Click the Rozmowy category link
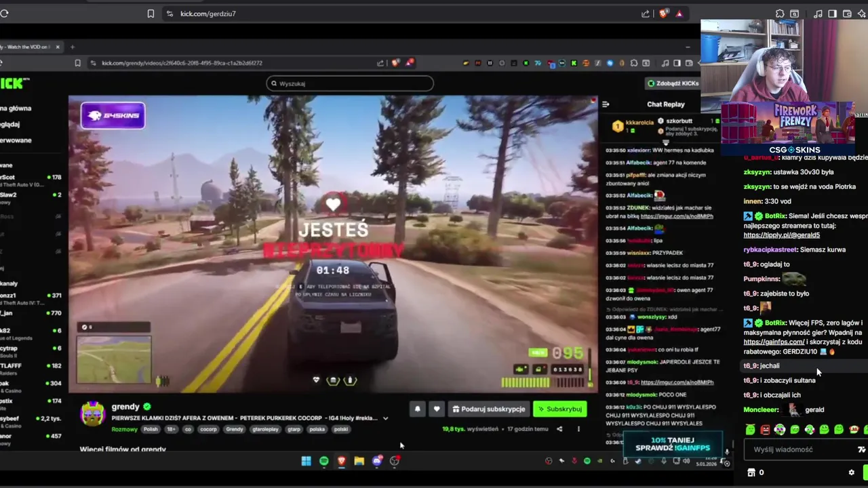Screen dimensions: 868x488 pyautogui.click(x=125, y=429)
